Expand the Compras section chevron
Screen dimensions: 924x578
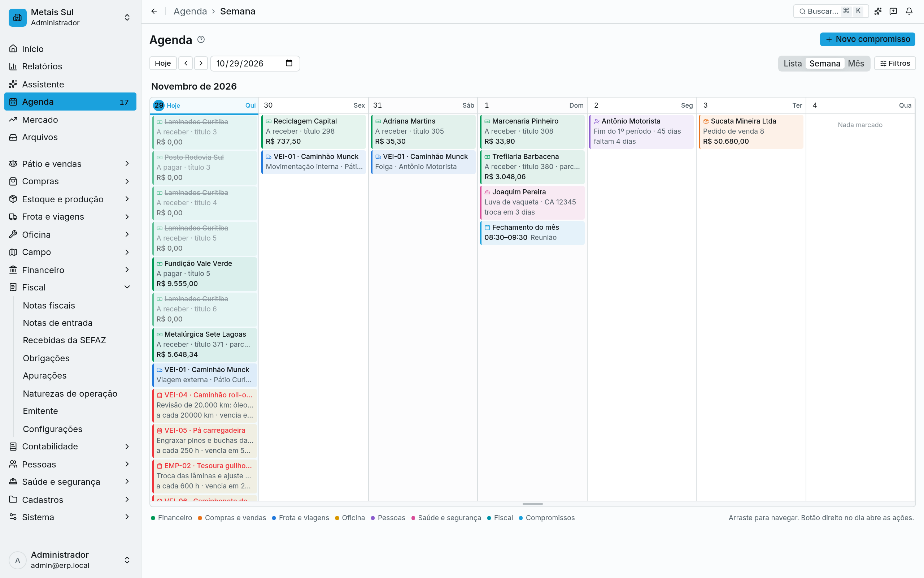pos(127,181)
